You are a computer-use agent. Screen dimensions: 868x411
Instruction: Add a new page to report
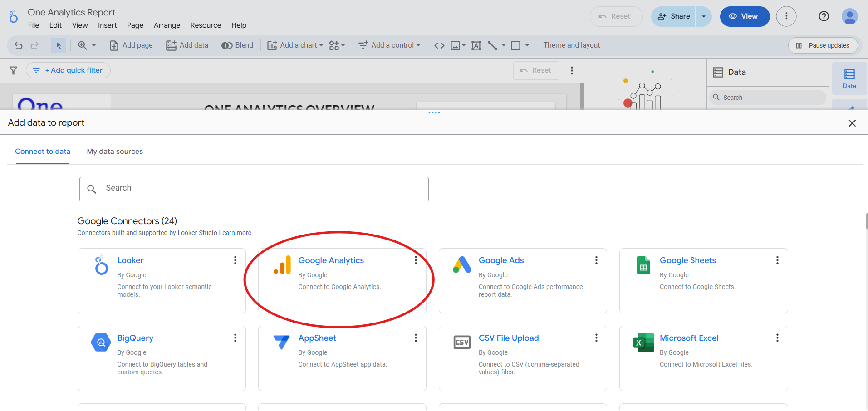(x=131, y=45)
